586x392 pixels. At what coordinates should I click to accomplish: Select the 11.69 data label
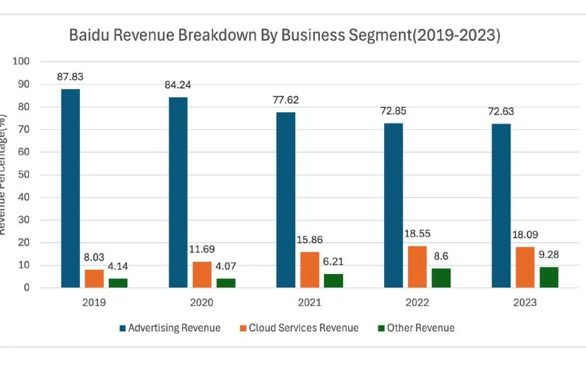click(x=202, y=249)
